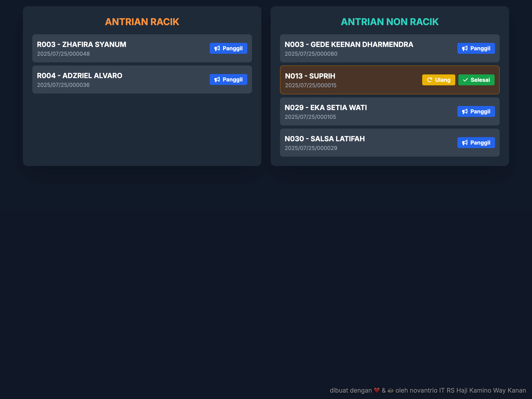Click the name N003 - GEDE KEENAN DHARMENDRA

pos(349,45)
